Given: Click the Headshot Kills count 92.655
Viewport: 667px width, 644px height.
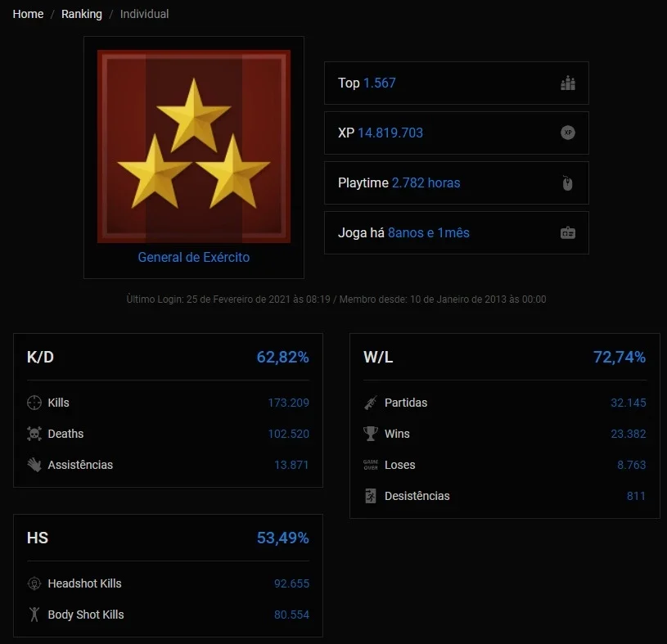Looking at the screenshot, I should 292,583.
